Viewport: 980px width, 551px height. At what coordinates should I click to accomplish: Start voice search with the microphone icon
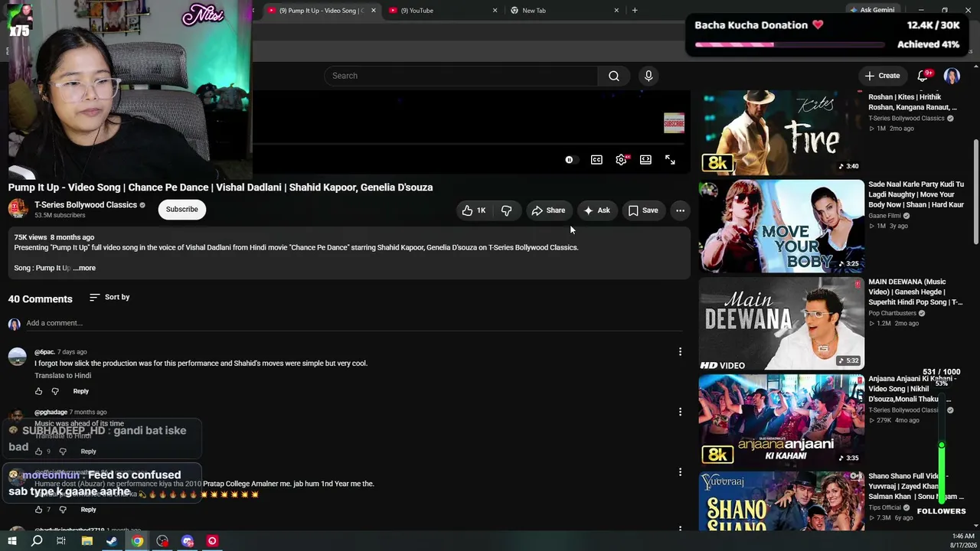pyautogui.click(x=648, y=76)
